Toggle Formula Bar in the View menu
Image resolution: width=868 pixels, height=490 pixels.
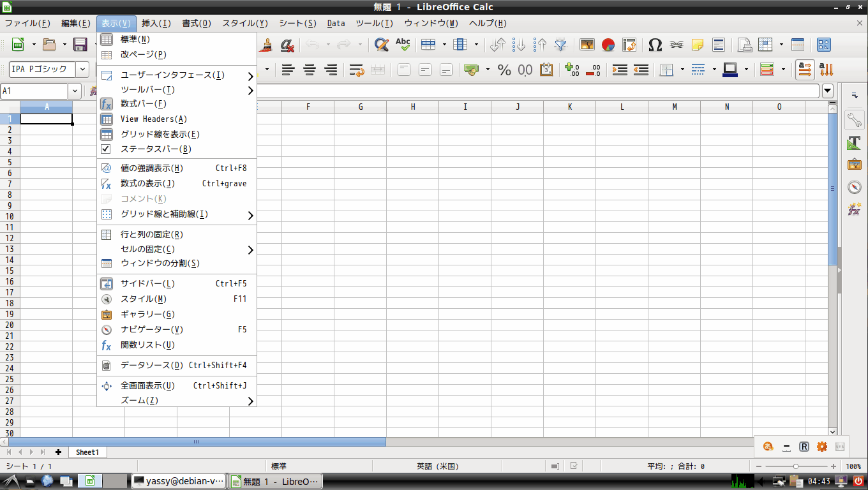177,103
